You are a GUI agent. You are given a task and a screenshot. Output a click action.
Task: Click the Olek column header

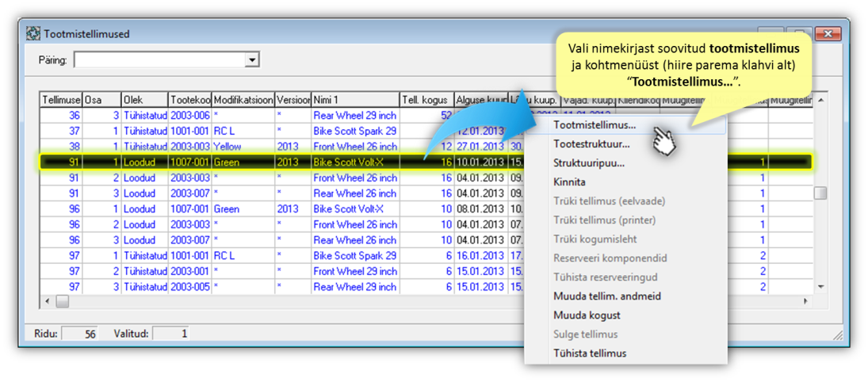click(x=144, y=100)
